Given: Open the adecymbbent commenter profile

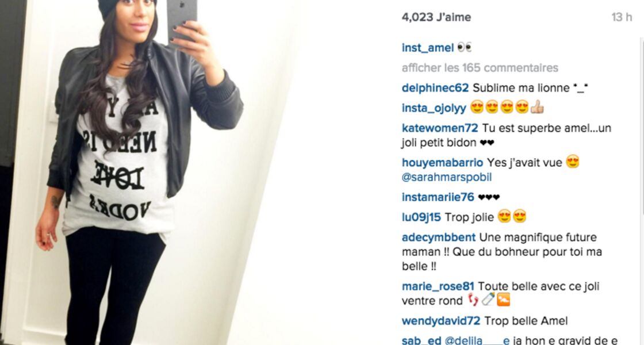Looking at the screenshot, I should click(439, 237).
